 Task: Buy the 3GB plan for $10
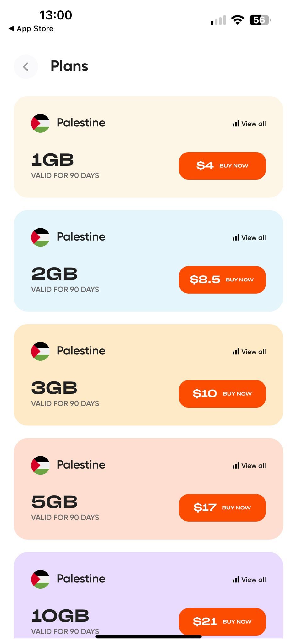coord(222,394)
